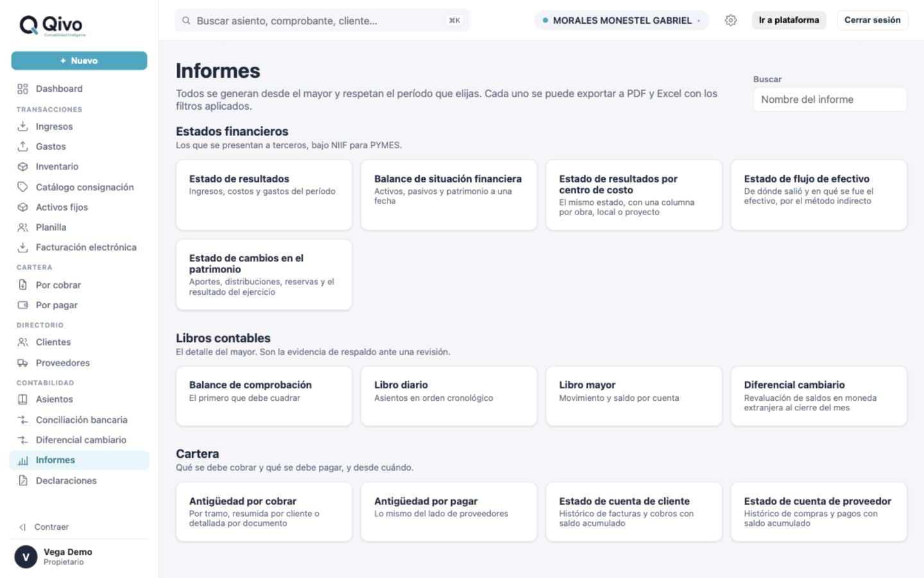Open Balance de situación financiera report
Screen dimensions: 924x578
449,195
